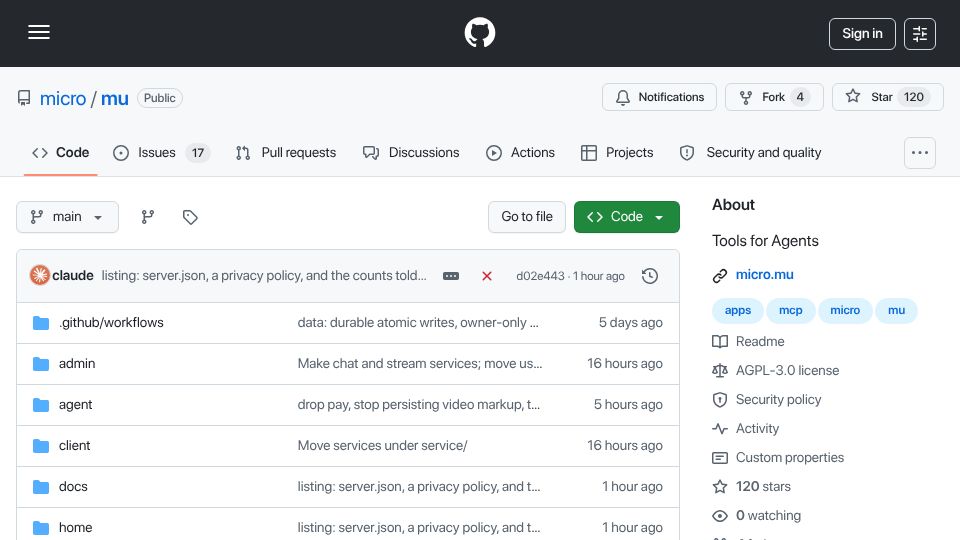
Task: Open the home folder
Action: coord(75,528)
